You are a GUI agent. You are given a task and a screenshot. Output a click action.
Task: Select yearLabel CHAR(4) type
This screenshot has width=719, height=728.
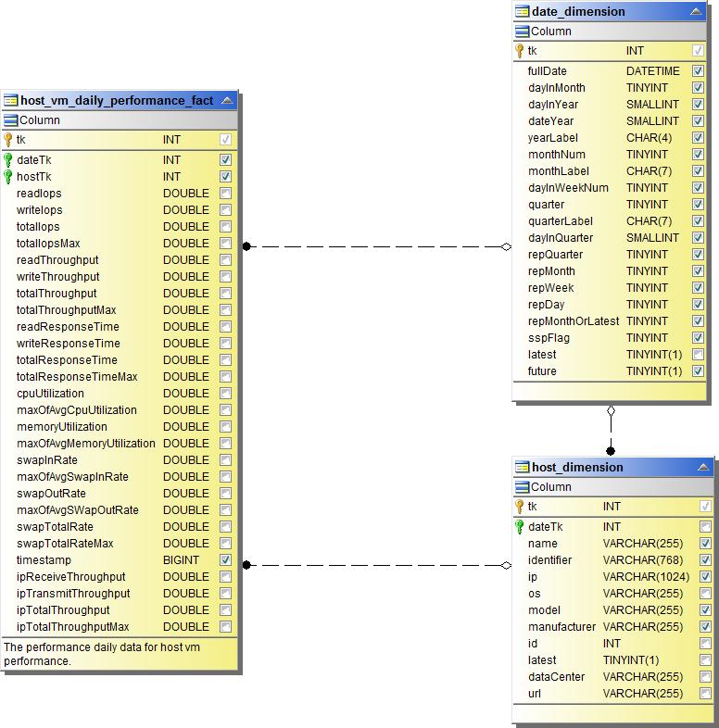point(649,138)
